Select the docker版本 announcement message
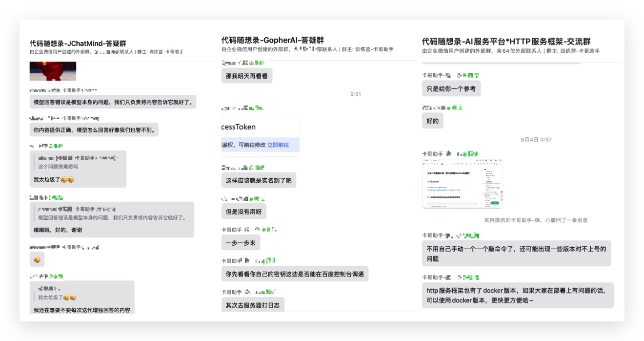 [x=517, y=295]
